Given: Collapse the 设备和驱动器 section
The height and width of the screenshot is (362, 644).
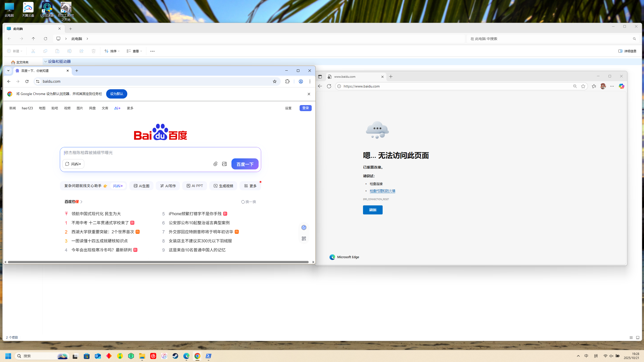Looking at the screenshot, I should 46,61.
